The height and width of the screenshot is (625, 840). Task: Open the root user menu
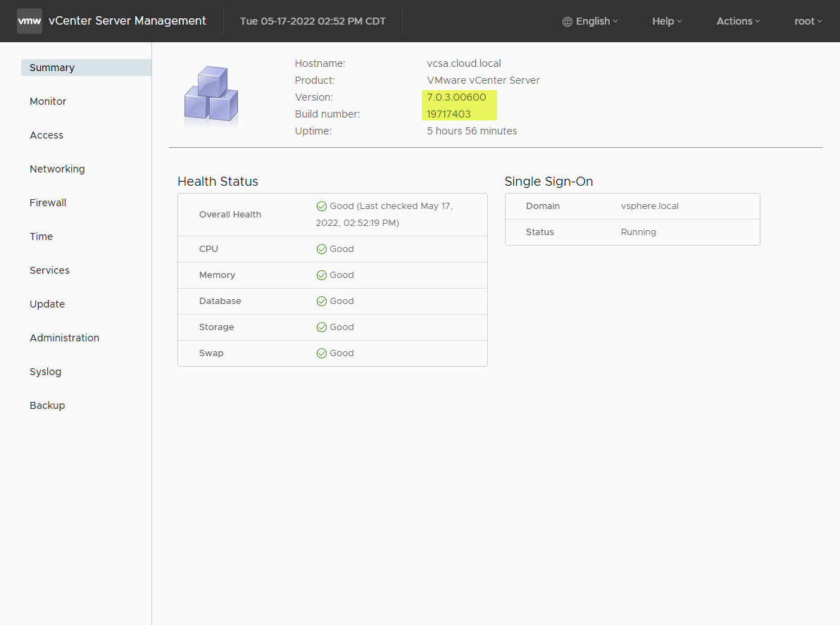808,21
